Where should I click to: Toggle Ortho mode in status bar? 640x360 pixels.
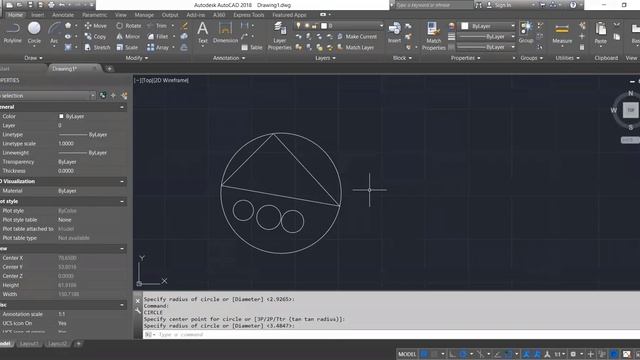click(452, 354)
